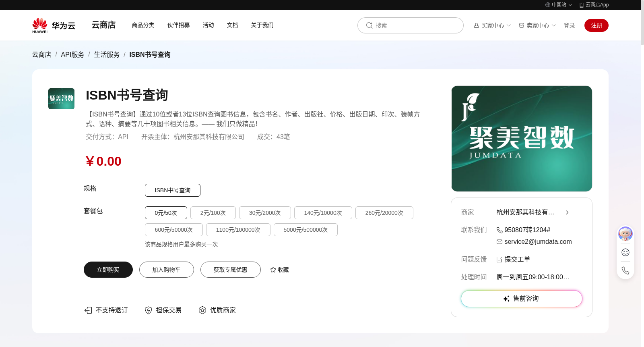Open the 关于我们 menu item
Image resolution: width=644 pixels, height=347 pixels.
(x=262, y=25)
